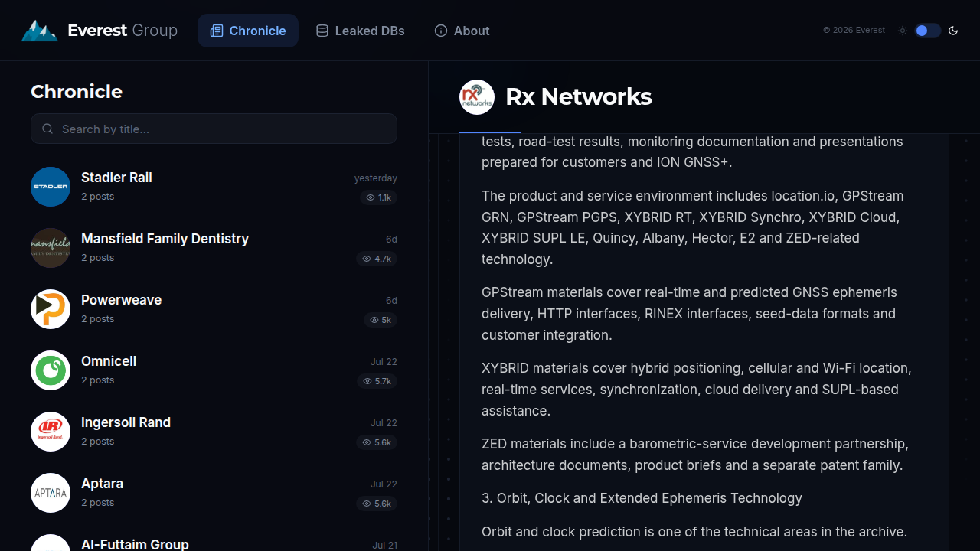Screen dimensions: 980x551
Task: Click the eye views icon for Stadler Rail
Action: click(371, 197)
